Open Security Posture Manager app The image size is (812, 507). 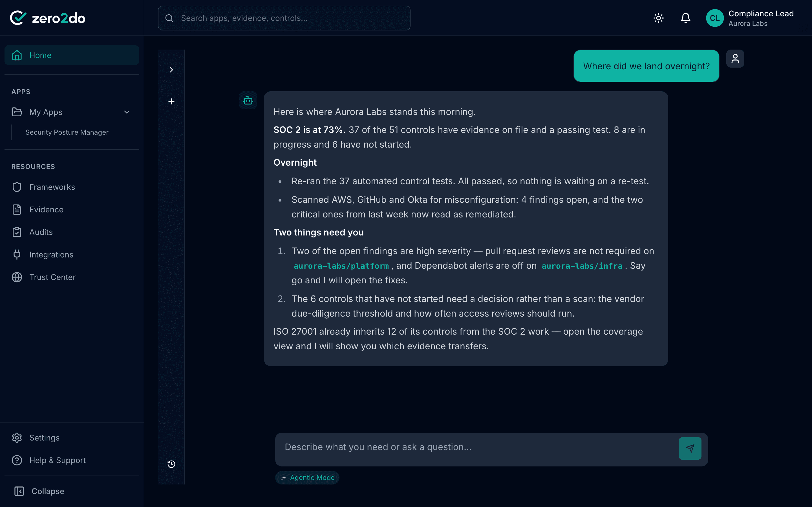67,132
